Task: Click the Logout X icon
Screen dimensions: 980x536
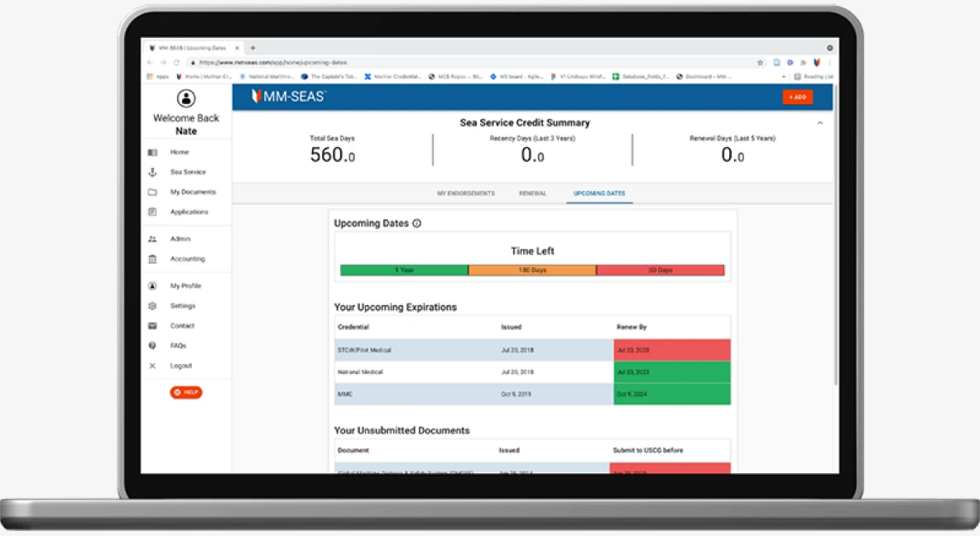Action: [152, 366]
